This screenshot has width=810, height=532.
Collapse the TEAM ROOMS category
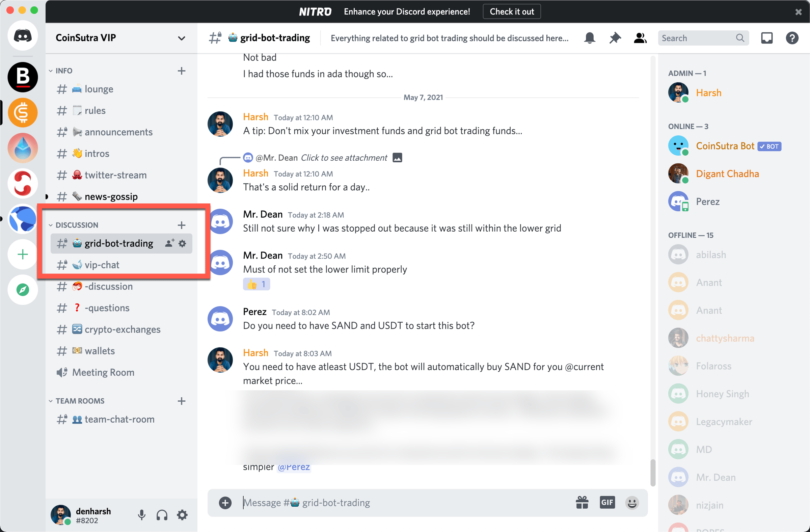pyautogui.click(x=80, y=401)
